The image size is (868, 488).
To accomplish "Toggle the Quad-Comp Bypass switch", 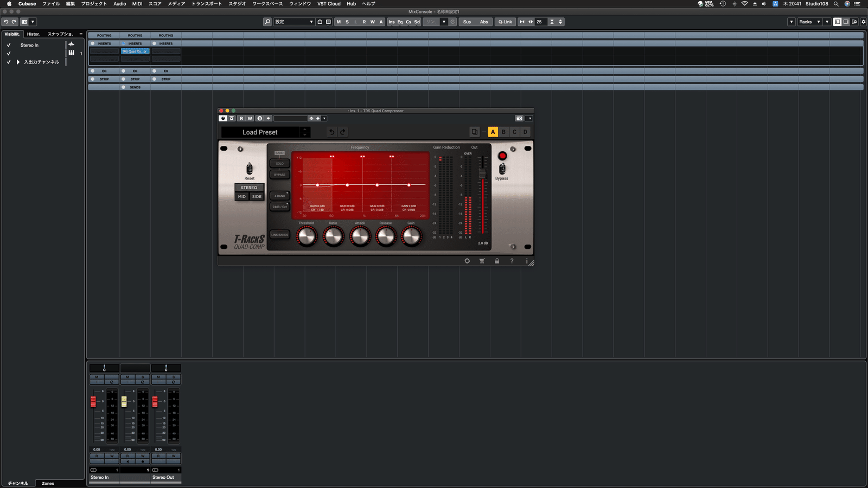I will (502, 169).
